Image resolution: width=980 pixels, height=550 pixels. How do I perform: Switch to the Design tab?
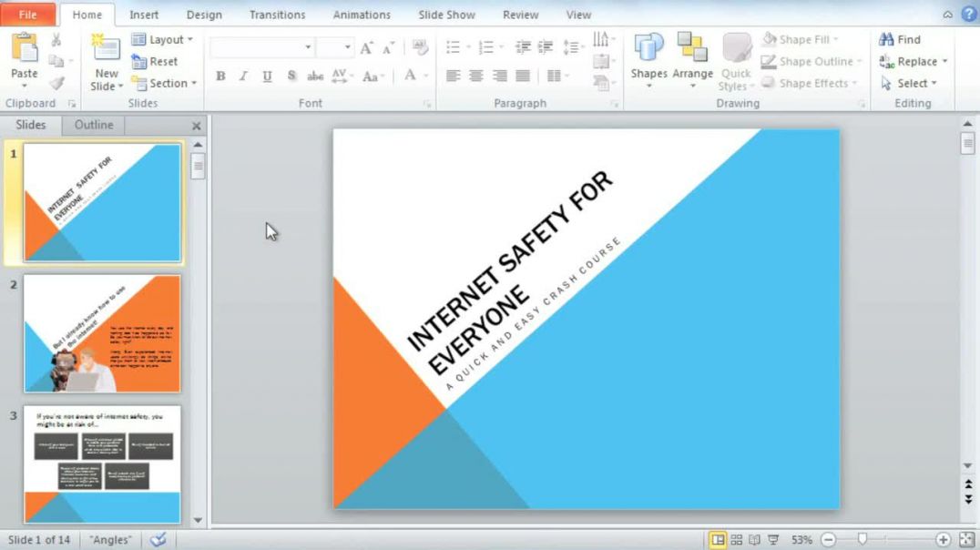(x=204, y=15)
